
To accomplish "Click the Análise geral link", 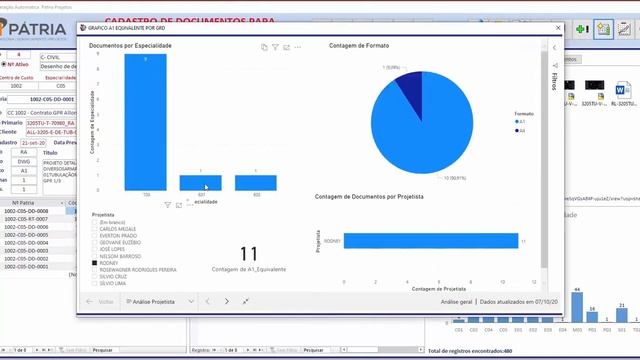I will point(456,302).
